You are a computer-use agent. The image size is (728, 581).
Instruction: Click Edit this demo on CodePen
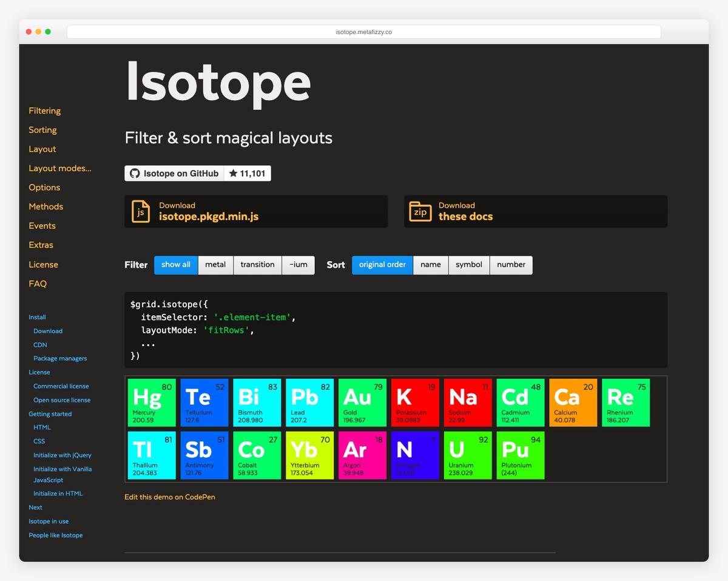pyautogui.click(x=170, y=497)
